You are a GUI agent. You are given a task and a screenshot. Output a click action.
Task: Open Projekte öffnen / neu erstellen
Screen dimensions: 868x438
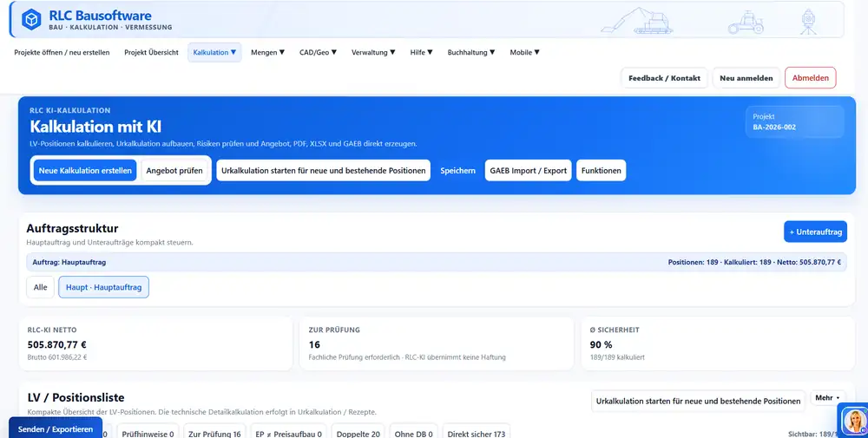click(62, 53)
